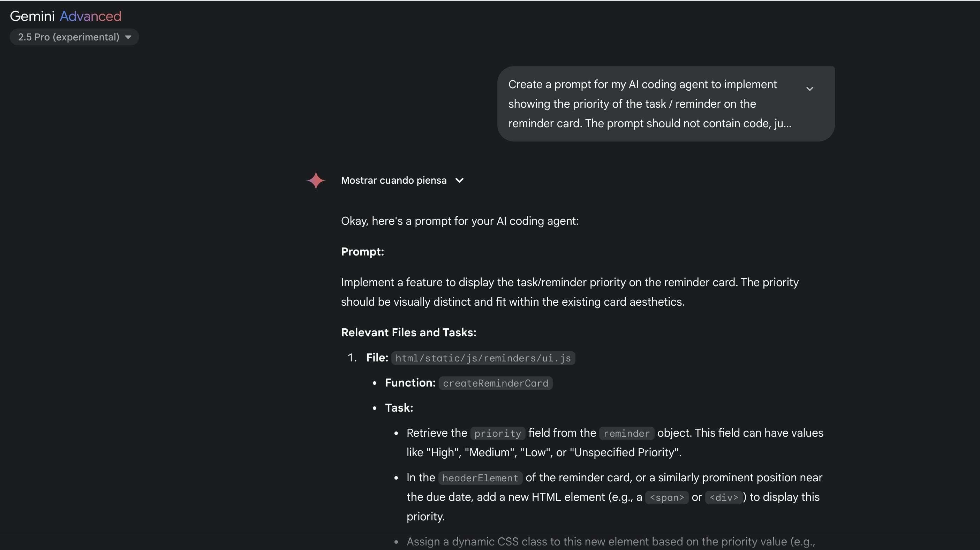This screenshot has width=980, height=550.
Task: Click the reminder inline code chip
Action: tap(627, 433)
